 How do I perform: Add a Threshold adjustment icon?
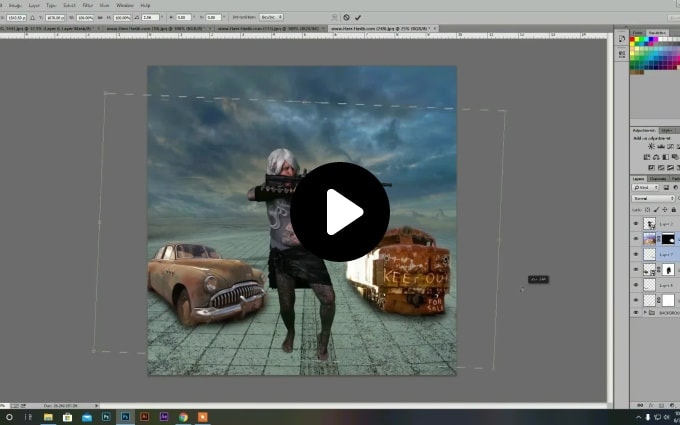coord(670,167)
